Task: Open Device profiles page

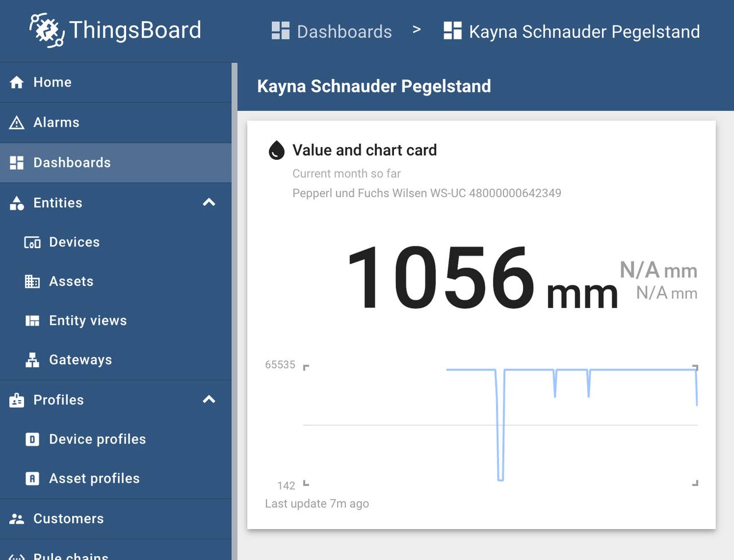Action: (115, 440)
